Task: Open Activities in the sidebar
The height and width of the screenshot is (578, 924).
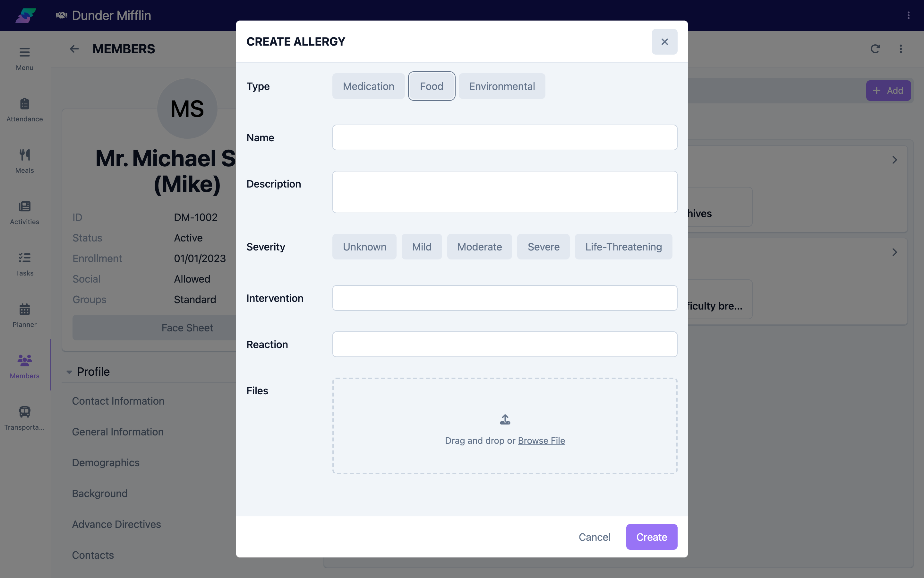Action: coord(24,213)
